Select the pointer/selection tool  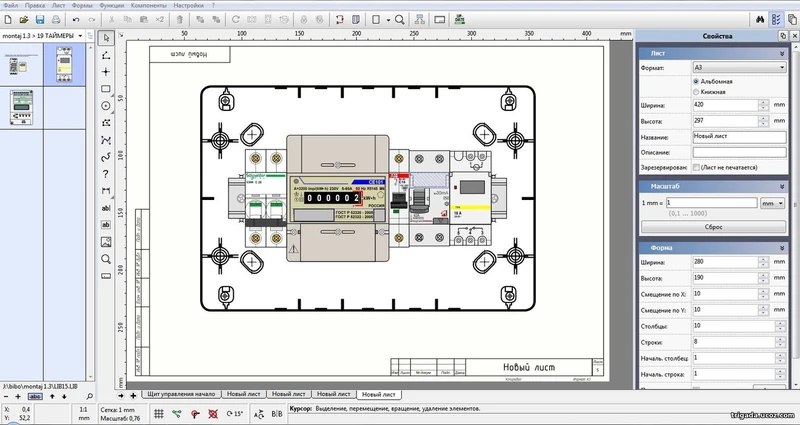[106, 37]
